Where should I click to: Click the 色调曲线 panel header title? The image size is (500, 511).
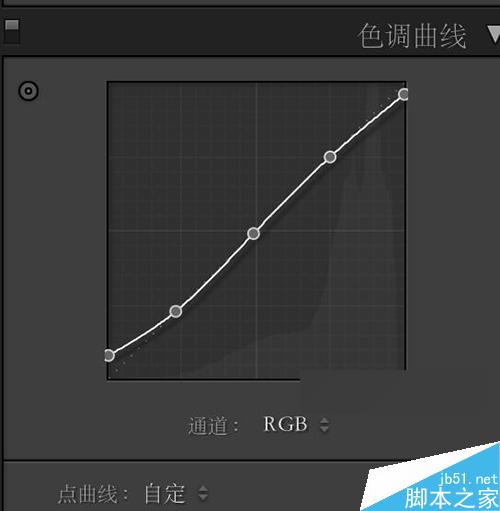(x=412, y=36)
